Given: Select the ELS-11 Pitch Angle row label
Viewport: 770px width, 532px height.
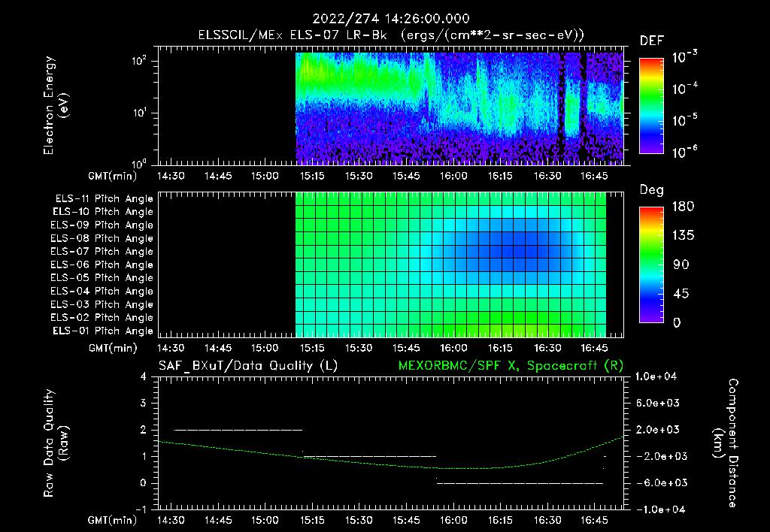Looking at the screenshot, I should [104, 199].
